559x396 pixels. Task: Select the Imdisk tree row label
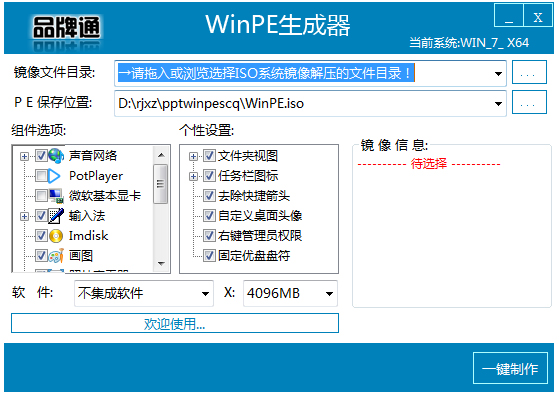[88, 236]
